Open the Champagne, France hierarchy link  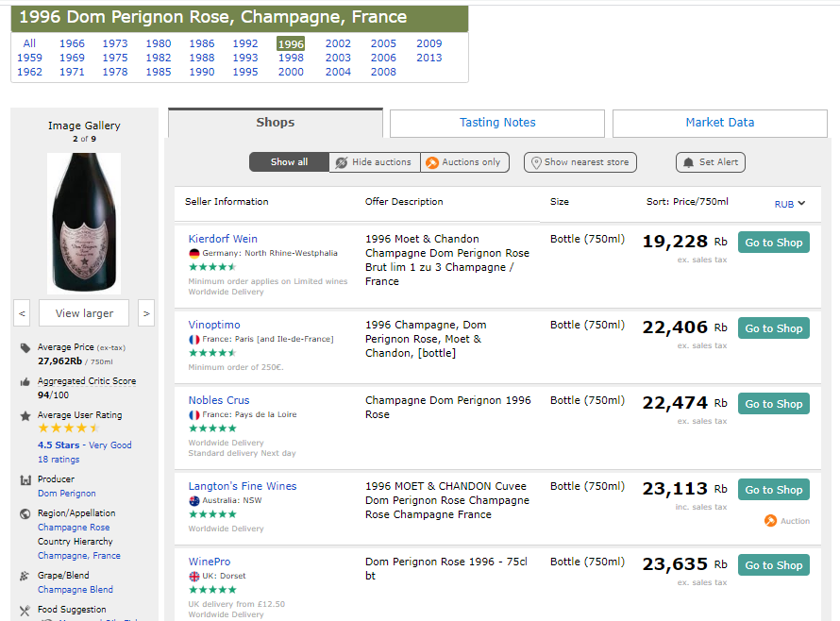78,556
